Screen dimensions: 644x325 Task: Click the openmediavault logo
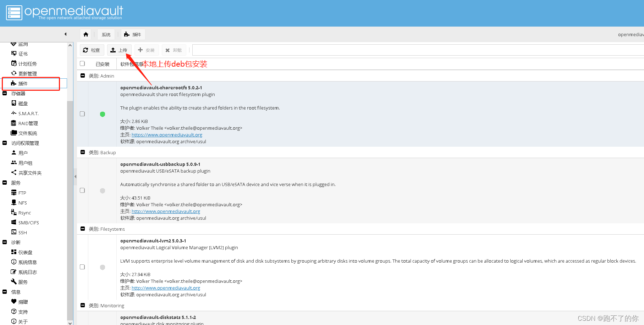click(x=64, y=12)
